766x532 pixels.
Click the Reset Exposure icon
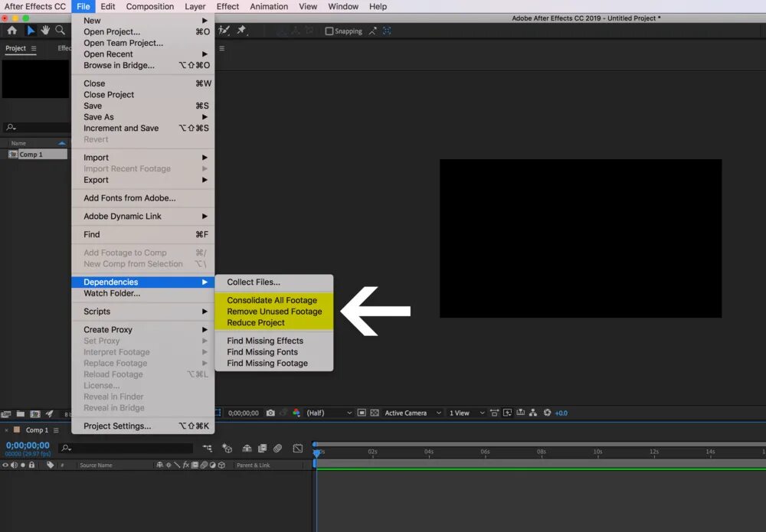coord(547,413)
